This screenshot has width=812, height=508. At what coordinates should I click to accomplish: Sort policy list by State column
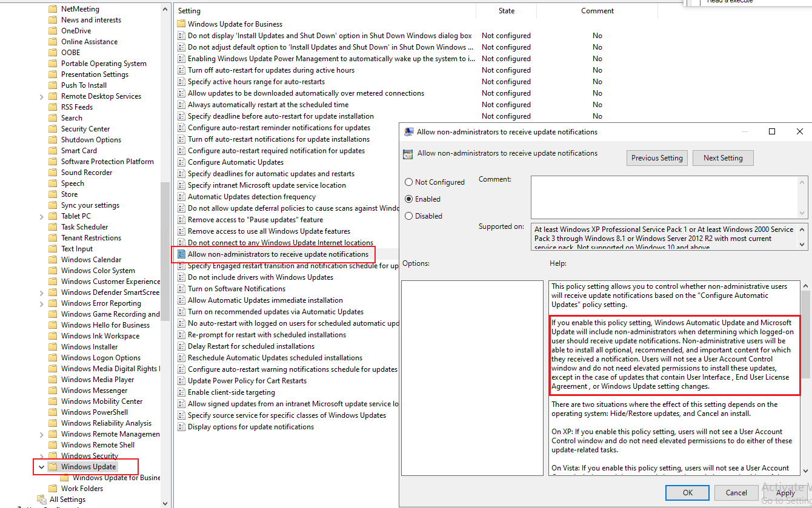[507, 11]
